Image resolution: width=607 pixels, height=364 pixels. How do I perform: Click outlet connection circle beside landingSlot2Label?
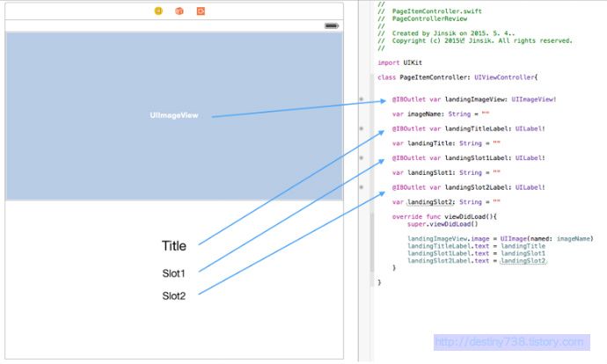(362, 187)
